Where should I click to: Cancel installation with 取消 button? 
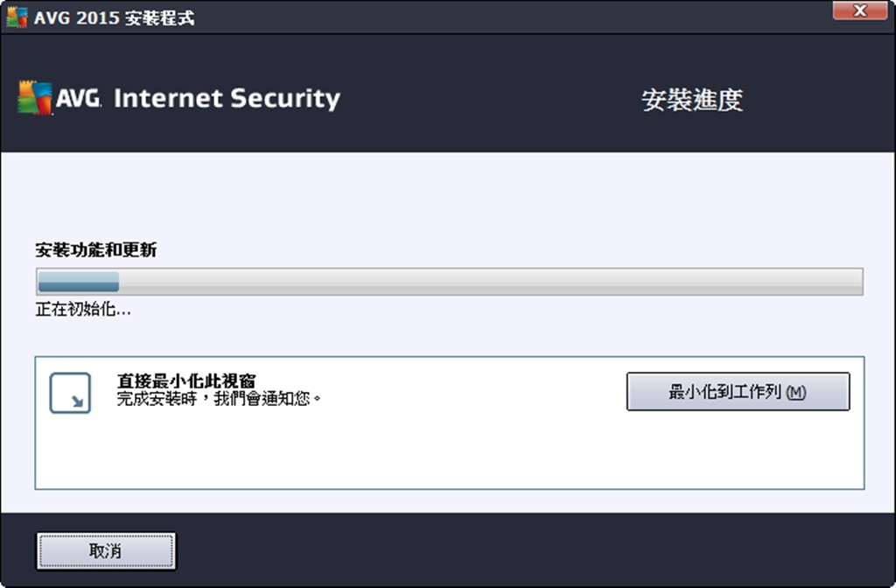106,551
